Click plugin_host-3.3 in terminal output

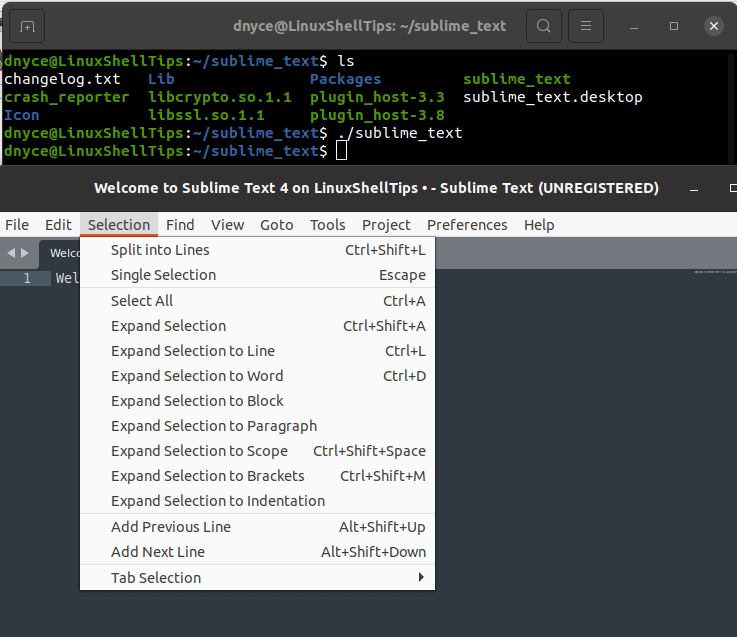[x=377, y=97]
